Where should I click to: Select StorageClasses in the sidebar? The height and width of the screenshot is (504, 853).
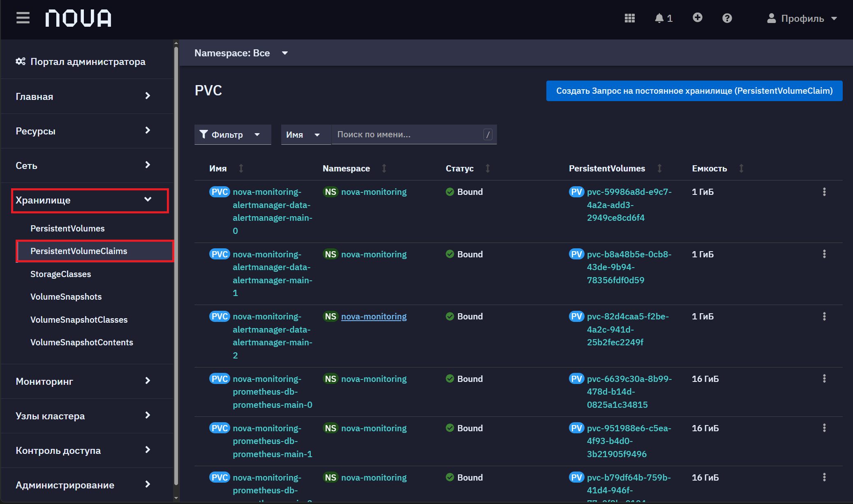coord(61,274)
